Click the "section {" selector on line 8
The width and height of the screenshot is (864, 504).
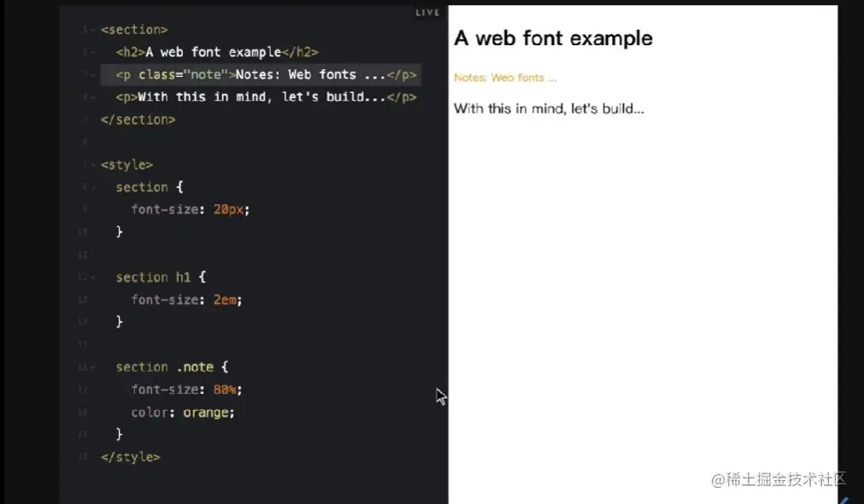(150, 187)
